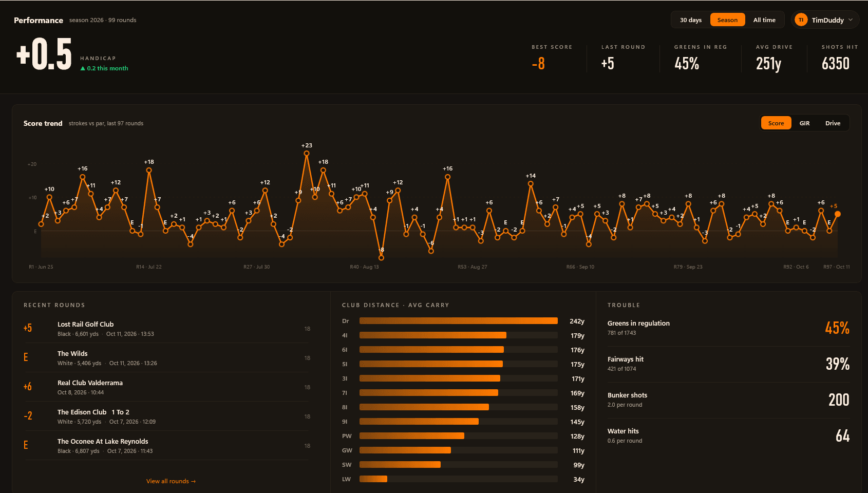Click the Bunker shots 200 row
868x493 pixels.
point(728,400)
